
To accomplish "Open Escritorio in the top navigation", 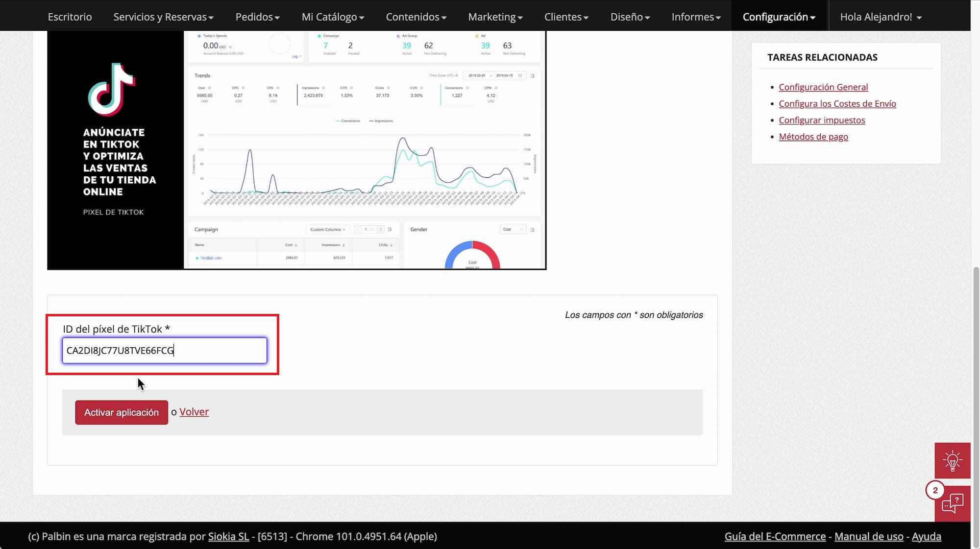I will click(70, 17).
